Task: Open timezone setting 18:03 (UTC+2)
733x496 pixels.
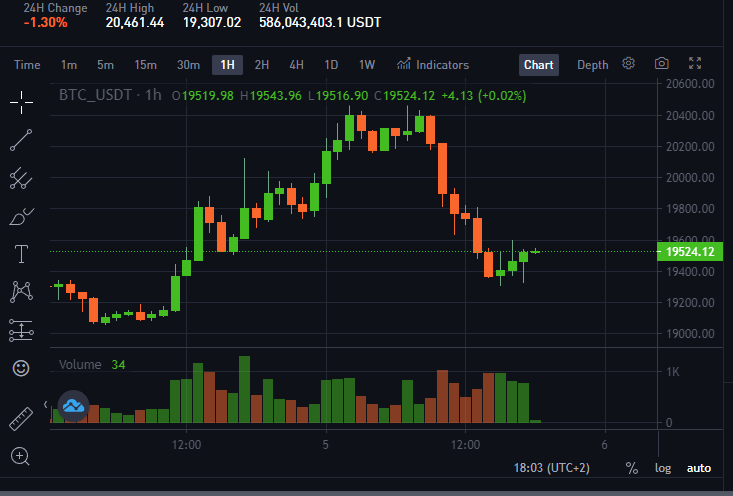Action: click(x=552, y=468)
